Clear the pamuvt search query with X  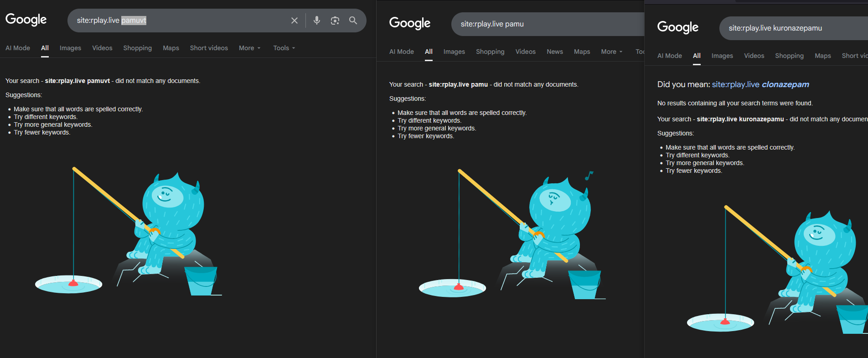click(x=294, y=21)
